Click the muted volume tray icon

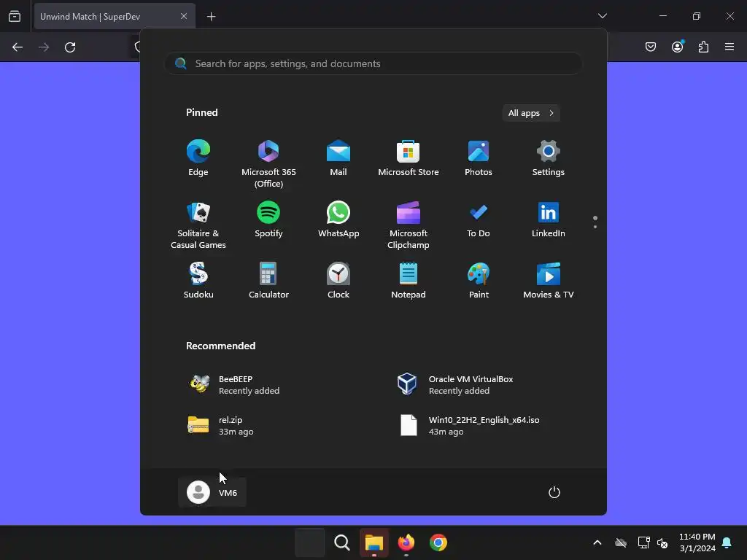pos(662,542)
